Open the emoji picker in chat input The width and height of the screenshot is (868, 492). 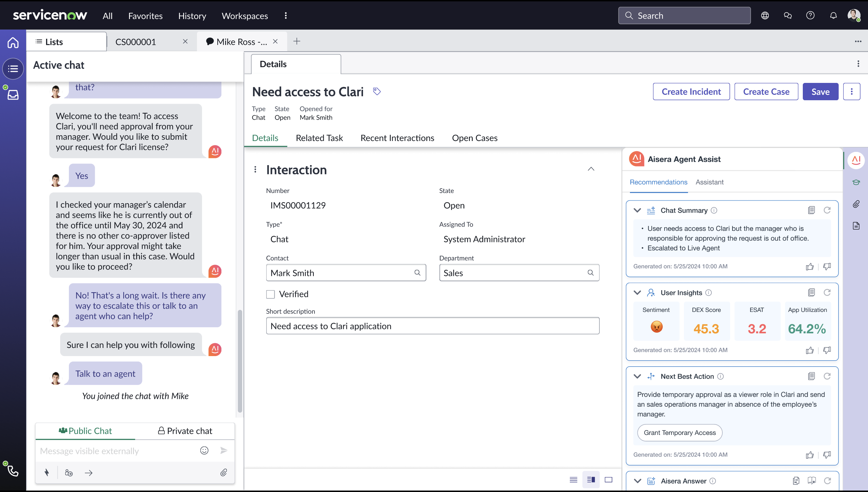[x=204, y=451]
